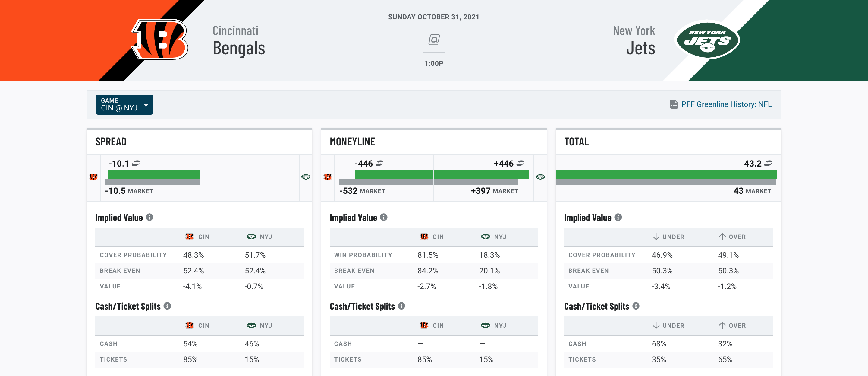
Task: Click Jets icon right of spread bar
Action: (x=306, y=177)
